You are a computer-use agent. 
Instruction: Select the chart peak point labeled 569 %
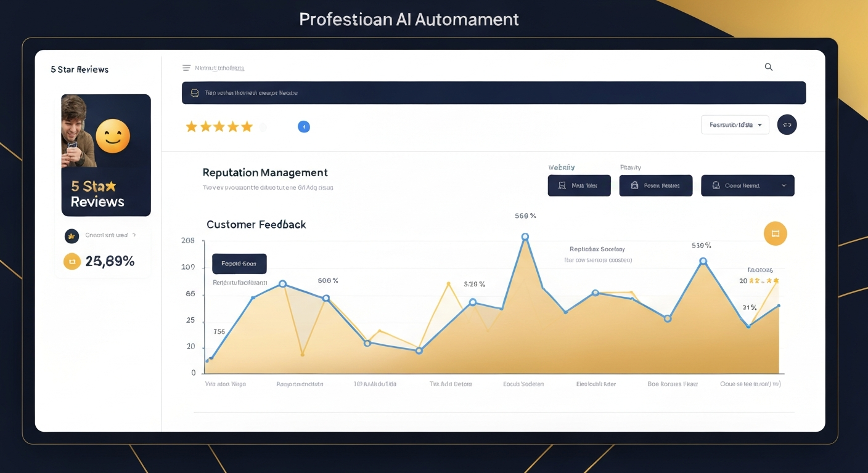525,236
